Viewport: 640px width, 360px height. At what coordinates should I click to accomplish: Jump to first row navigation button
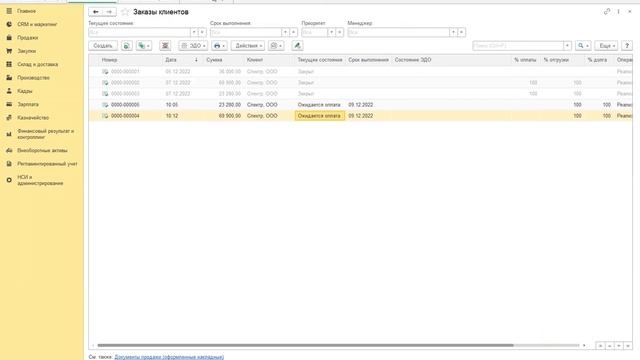[x=600, y=346]
